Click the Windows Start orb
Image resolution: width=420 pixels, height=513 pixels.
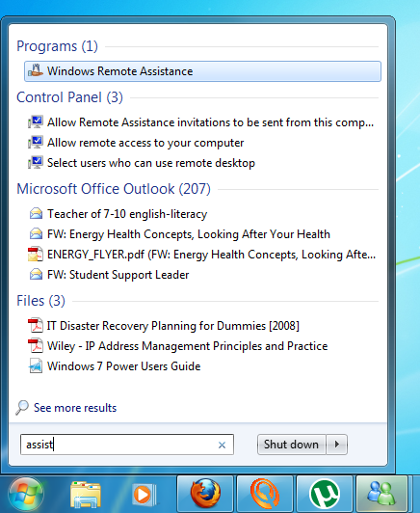pos(26,494)
